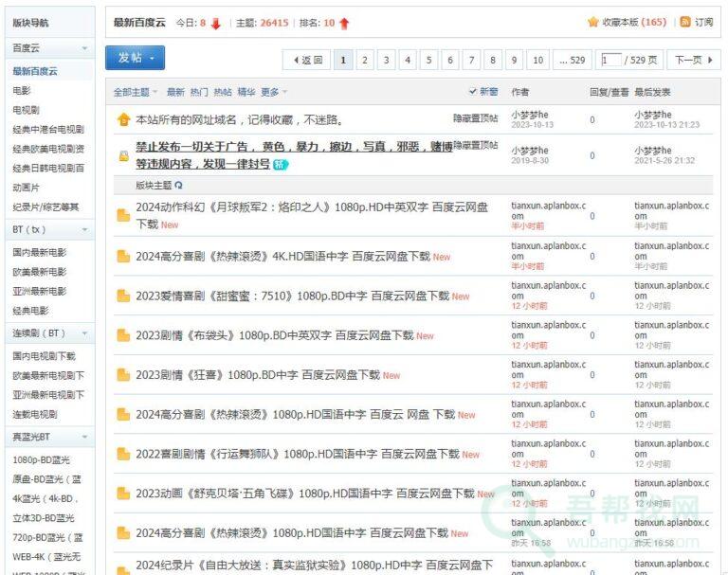
Task: Click folder icon beside 《月球叛军2：烙印之人》 thread
Action: coord(123,215)
